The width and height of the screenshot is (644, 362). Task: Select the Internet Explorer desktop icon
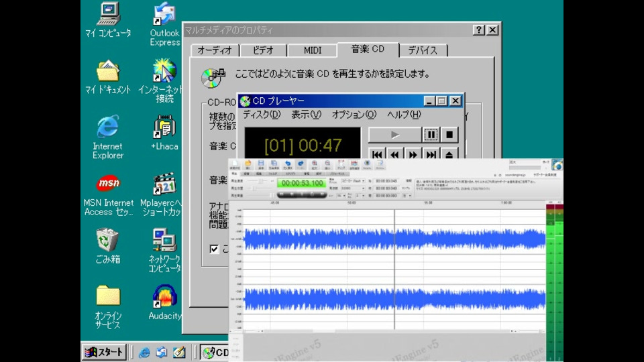tap(108, 137)
